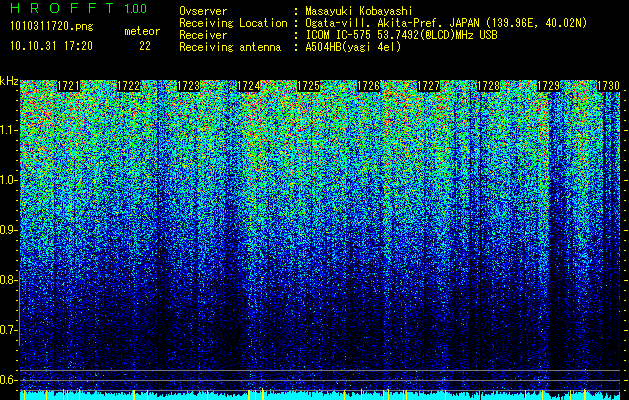This screenshot has height=400, width=629.
Task: Click the HROFFT 1.0.0 title text
Action: coord(79,8)
